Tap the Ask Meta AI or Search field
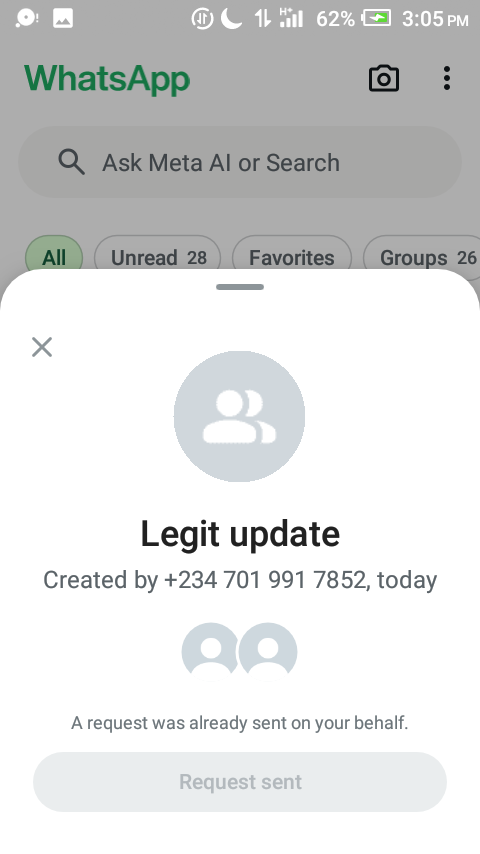Viewport: 480px width, 854px height. tap(240, 162)
